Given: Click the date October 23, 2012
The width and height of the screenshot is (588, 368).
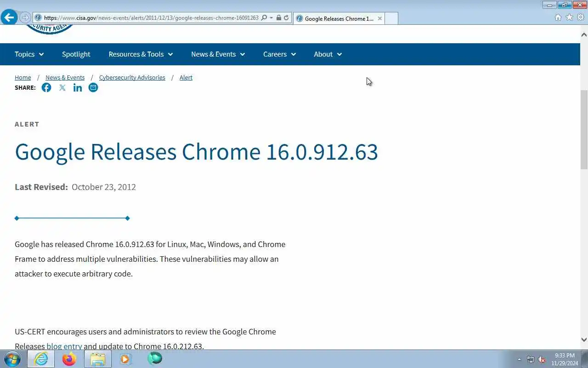Looking at the screenshot, I should (x=104, y=187).
